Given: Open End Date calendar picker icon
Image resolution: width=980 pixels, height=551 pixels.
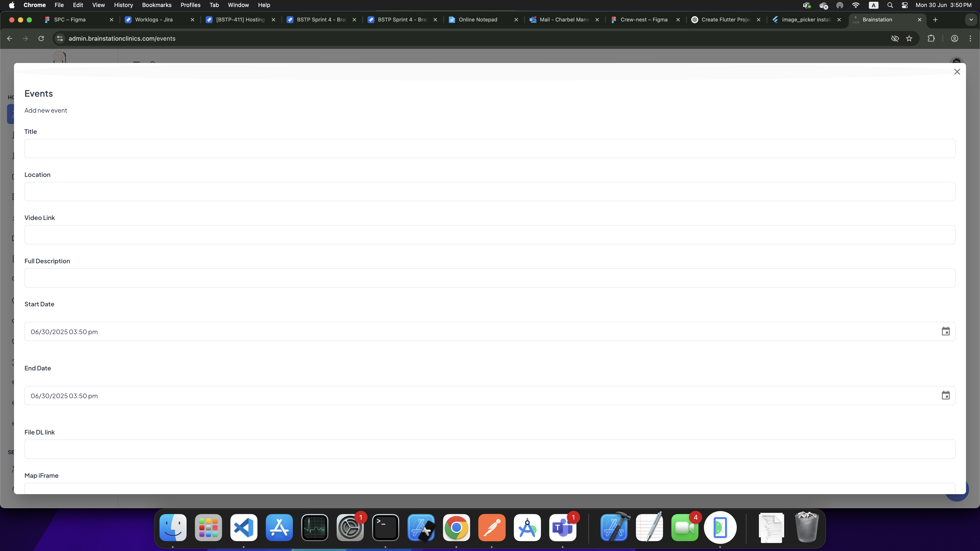Looking at the screenshot, I should click(945, 396).
